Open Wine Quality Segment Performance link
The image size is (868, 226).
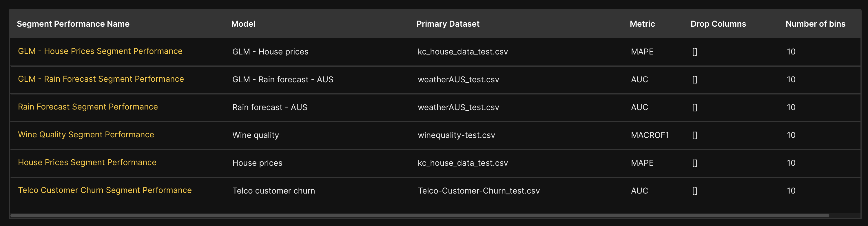point(86,135)
